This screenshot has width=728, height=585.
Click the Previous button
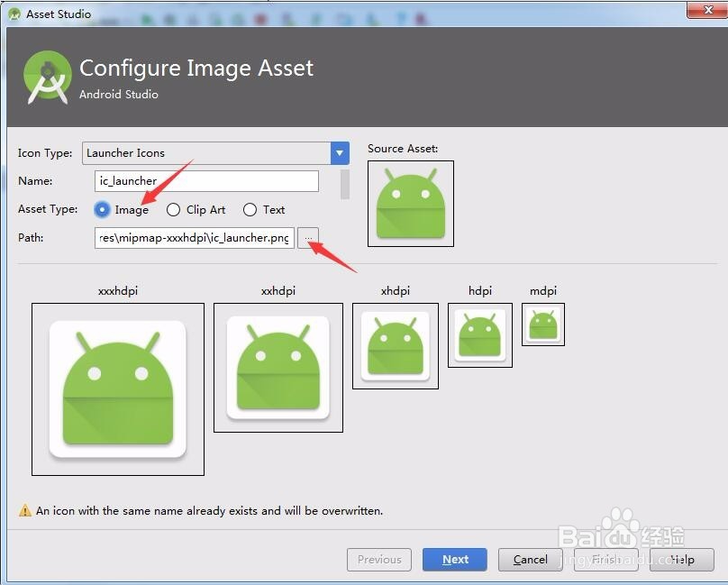[x=379, y=559]
